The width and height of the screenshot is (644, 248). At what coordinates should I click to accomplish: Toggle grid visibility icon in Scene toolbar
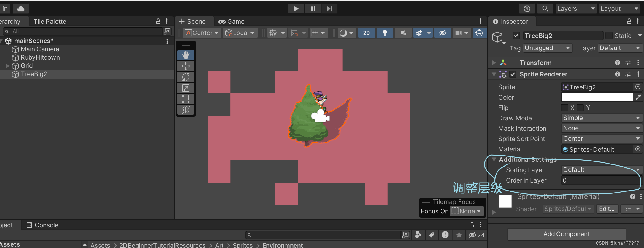[273, 33]
